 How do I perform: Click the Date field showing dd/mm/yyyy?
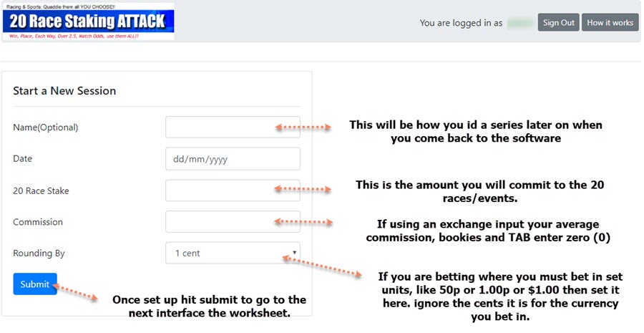click(x=233, y=159)
